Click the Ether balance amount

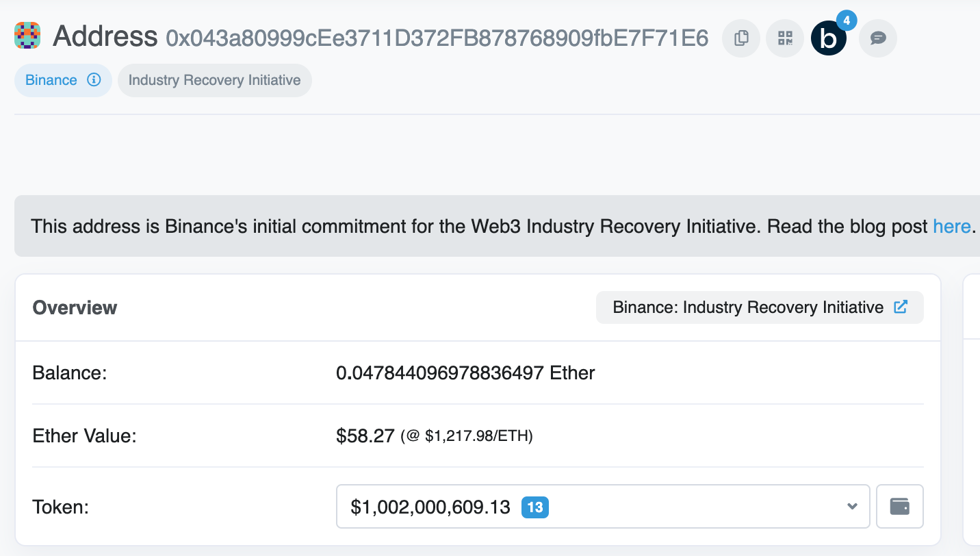coord(465,373)
